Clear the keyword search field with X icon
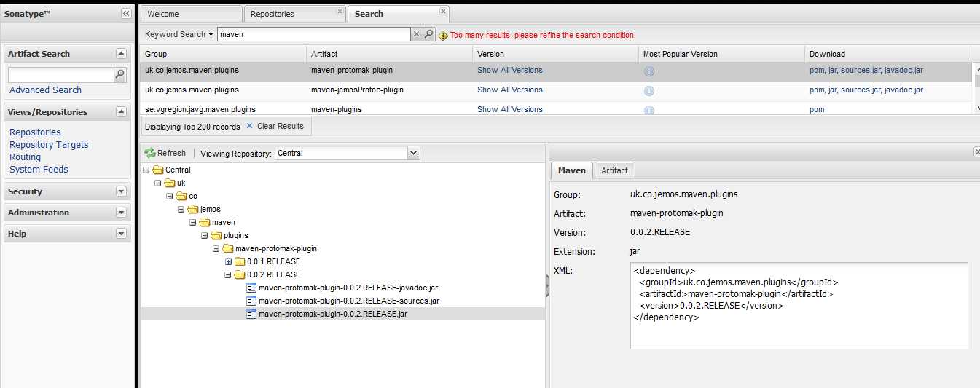Viewport: 980px width, 388px height. [x=417, y=34]
